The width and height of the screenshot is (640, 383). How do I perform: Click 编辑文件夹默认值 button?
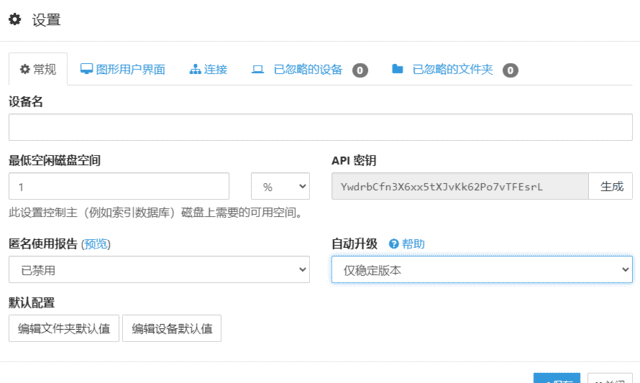tap(64, 328)
